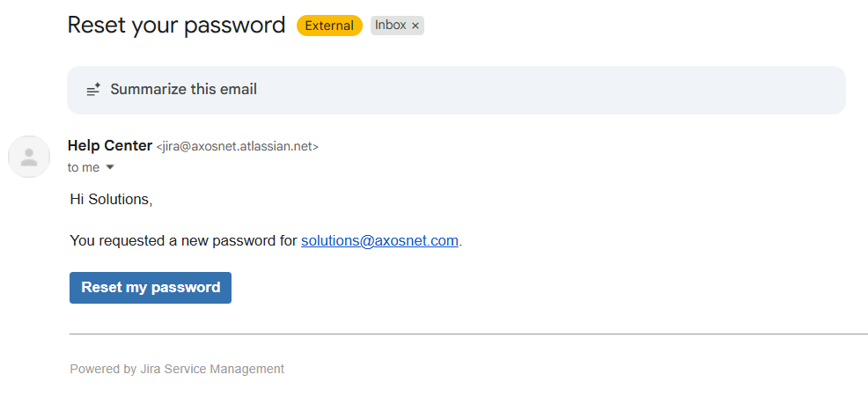Screen dimensions: 868x404
Task: Click the jira@axosnet.atlassian.net sender address
Action: click(237, 147)
